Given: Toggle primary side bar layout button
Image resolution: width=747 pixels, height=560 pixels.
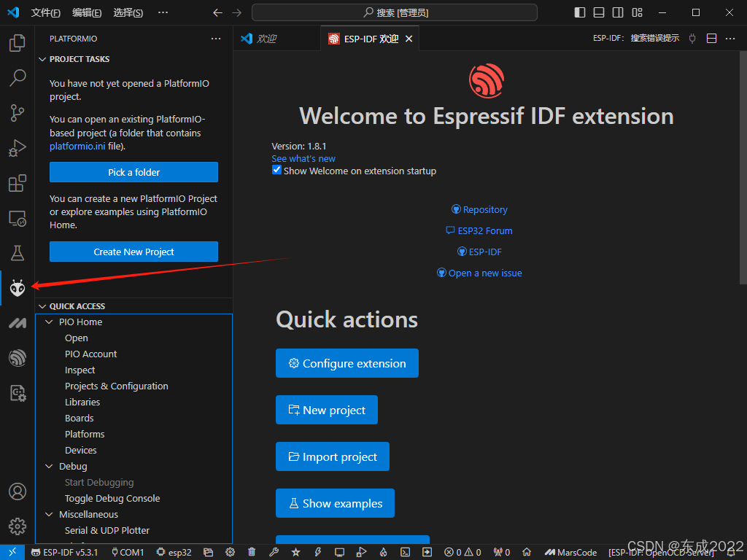Looking at the screenshot, I should click(x=580, y=12).
